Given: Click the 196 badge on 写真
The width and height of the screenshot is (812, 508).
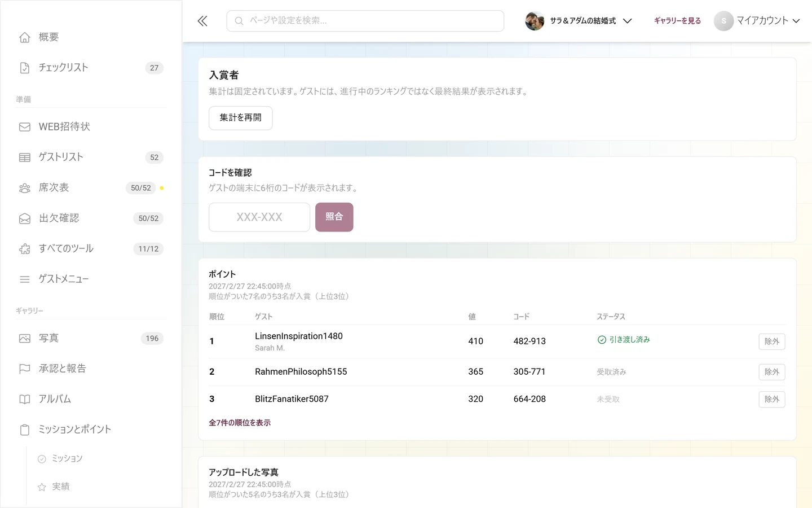Looking at the screenshot, I should click(152, 339).
